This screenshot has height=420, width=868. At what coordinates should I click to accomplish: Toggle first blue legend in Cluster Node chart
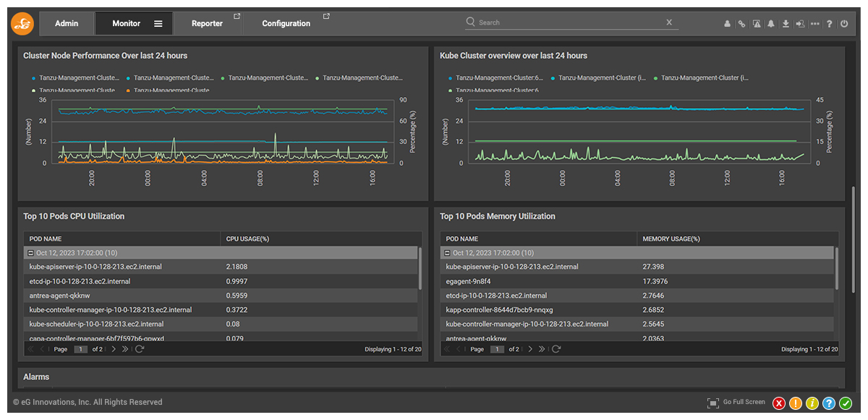point(76,77)
